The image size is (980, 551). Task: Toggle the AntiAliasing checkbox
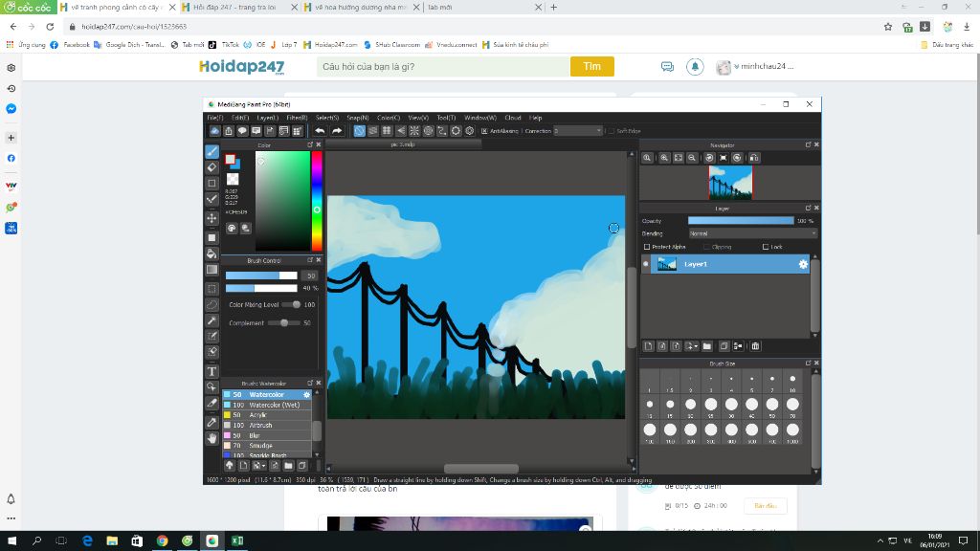click(484, 131)
